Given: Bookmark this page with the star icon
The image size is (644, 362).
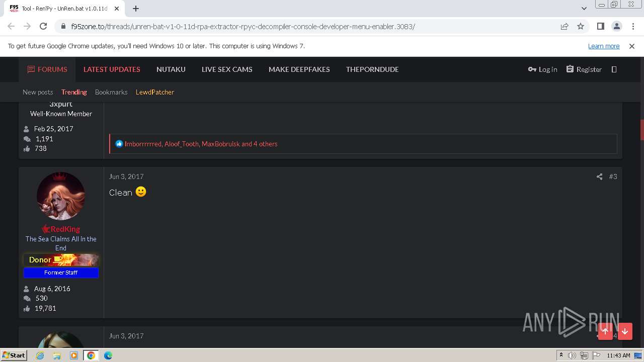Looking at the screenshot, I should click(581, 26).
